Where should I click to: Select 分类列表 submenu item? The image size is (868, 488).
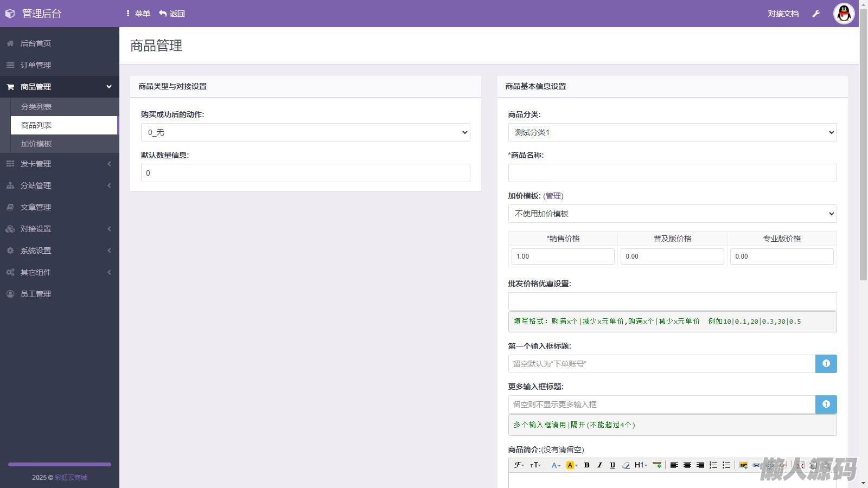click(x=36, y=107)
